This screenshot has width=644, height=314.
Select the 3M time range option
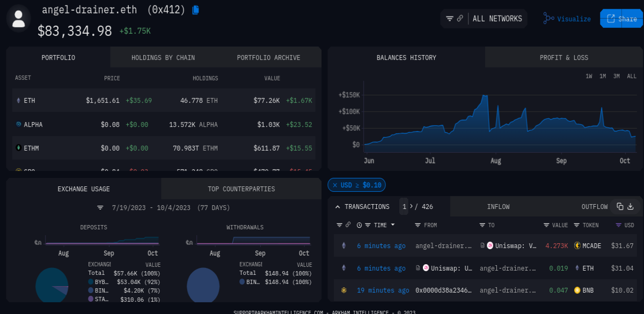pyautogui.click(x=617, y=76)
